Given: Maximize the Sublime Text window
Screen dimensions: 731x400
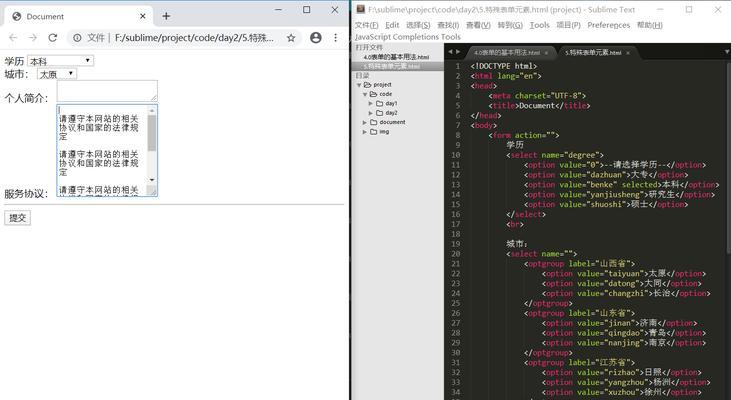Looking at the screenshot, I should click(689, 9).
